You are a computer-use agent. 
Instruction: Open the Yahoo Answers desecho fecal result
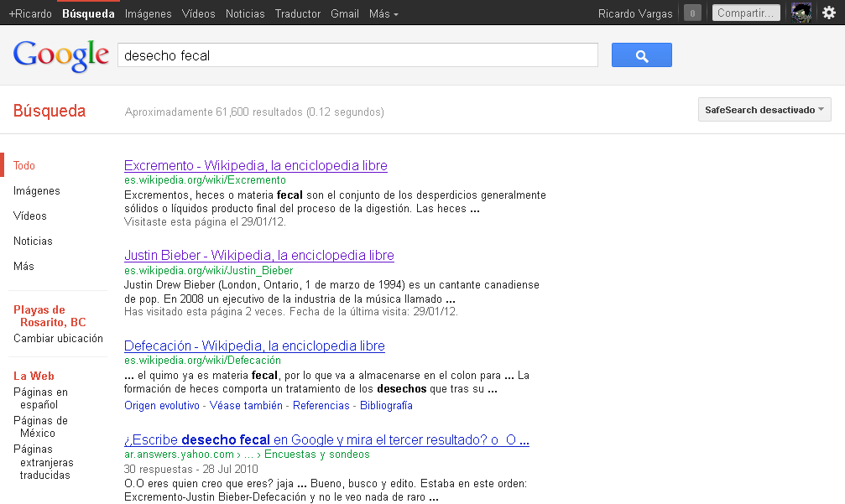326,440
